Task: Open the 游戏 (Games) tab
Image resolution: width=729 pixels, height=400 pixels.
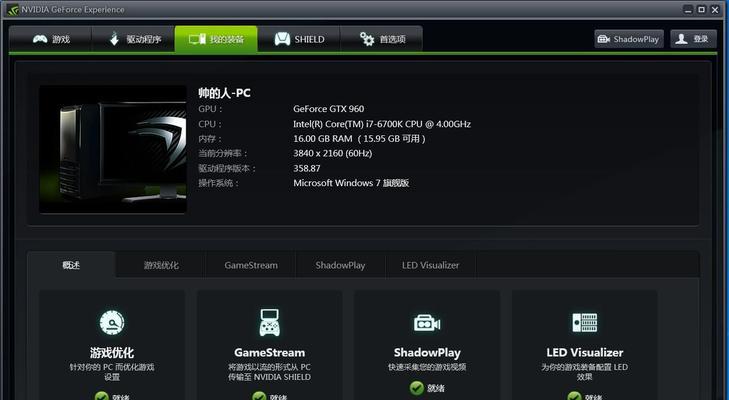Action: 50,39
